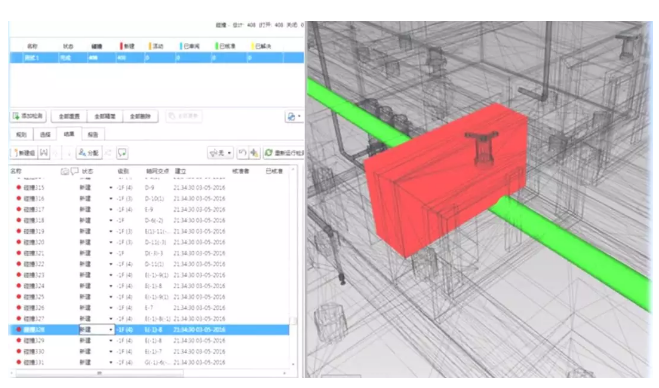
Task: Click the red status dot of clash 324
Action: [18, 286]
